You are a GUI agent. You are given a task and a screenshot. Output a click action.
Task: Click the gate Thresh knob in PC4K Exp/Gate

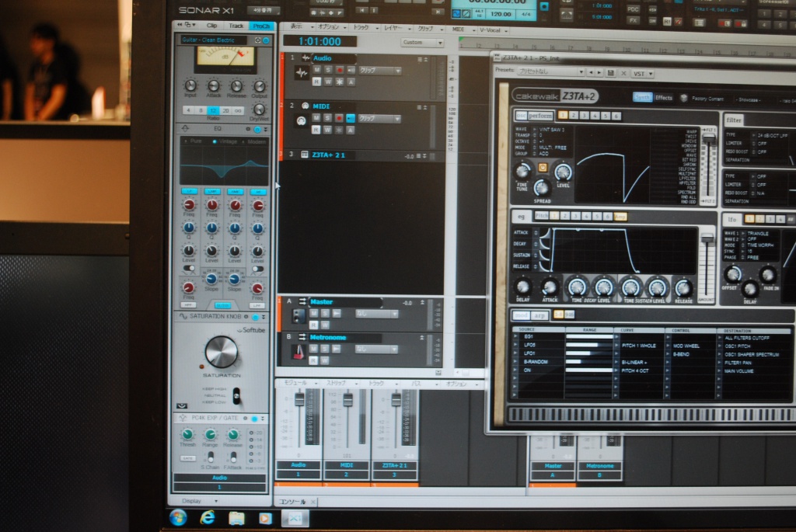[x=187, y=434]
